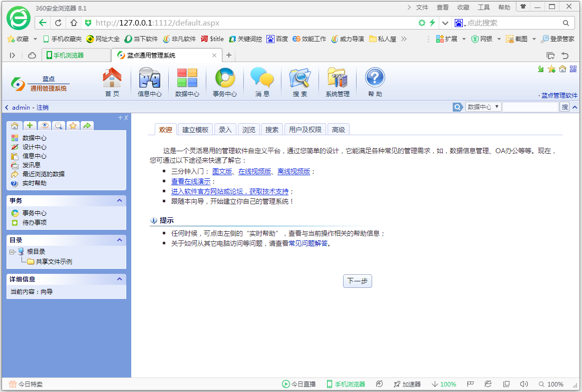Go to the browser home page icon
The height and width of the screenshot is (392, 582).
click(x=74, y=23)
